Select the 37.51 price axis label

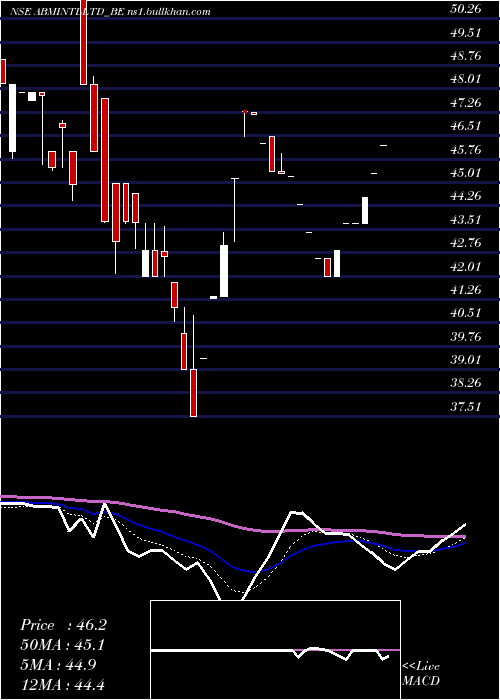coord(465,406)
